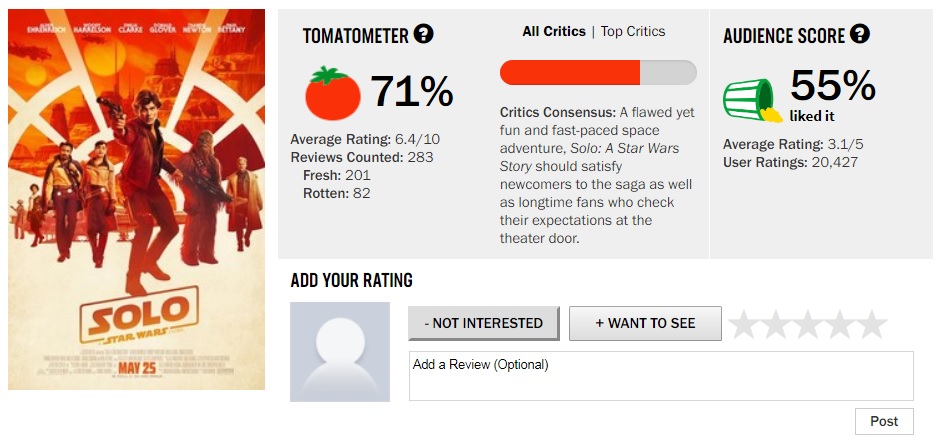The image size is (939, 440).
Task: Click the 55% audience score
Action: [833, 87]
